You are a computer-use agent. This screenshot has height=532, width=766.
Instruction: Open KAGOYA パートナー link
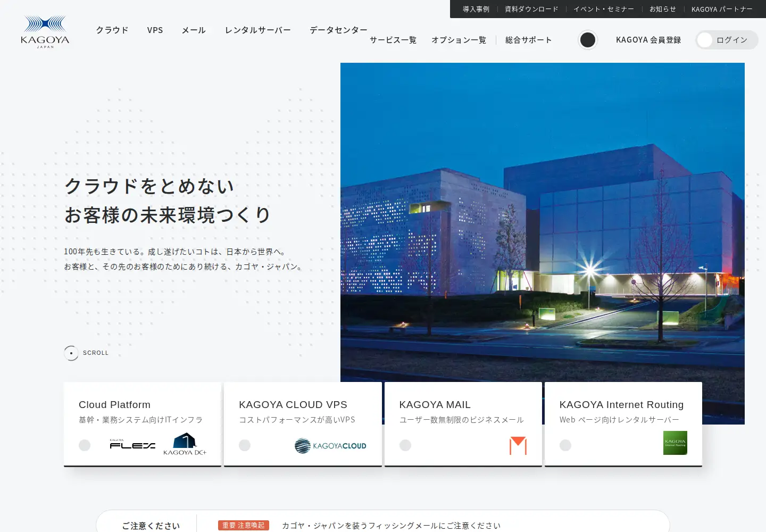point(722,9)
